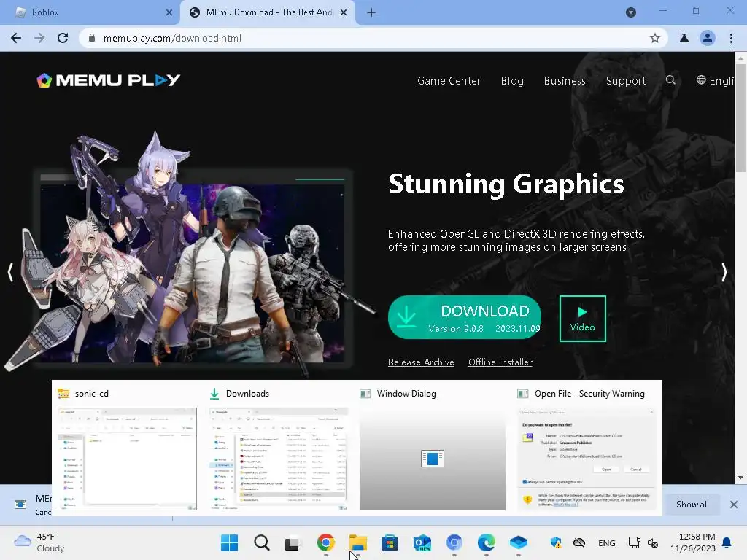Click the page scrollbar down arrow
Screen dimensions: 747x560
(740, 478)
